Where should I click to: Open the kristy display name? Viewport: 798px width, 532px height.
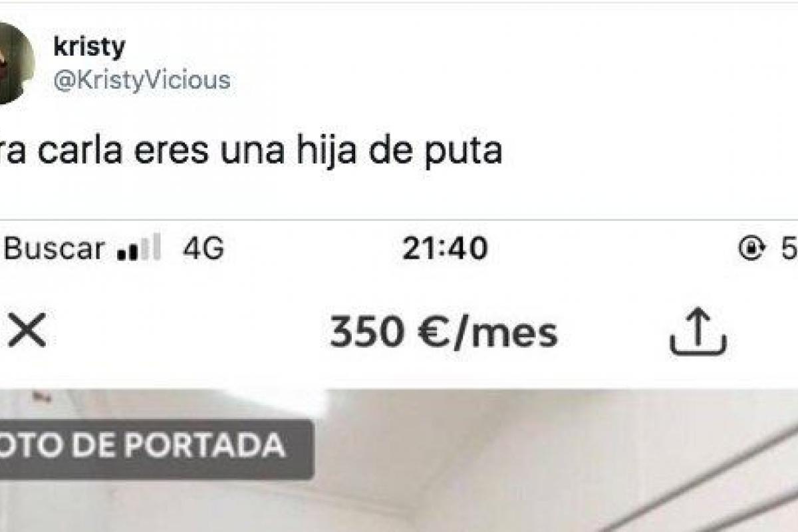pos(88,47)
